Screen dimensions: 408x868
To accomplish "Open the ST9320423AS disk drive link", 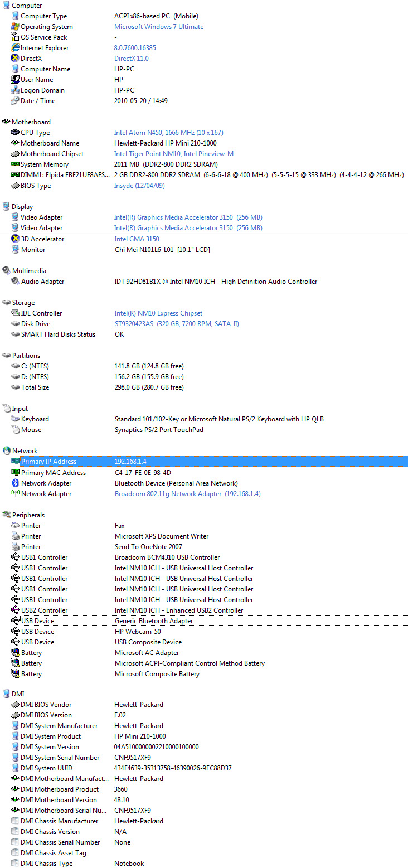I will pyautogui.click(x=177, y=324).
